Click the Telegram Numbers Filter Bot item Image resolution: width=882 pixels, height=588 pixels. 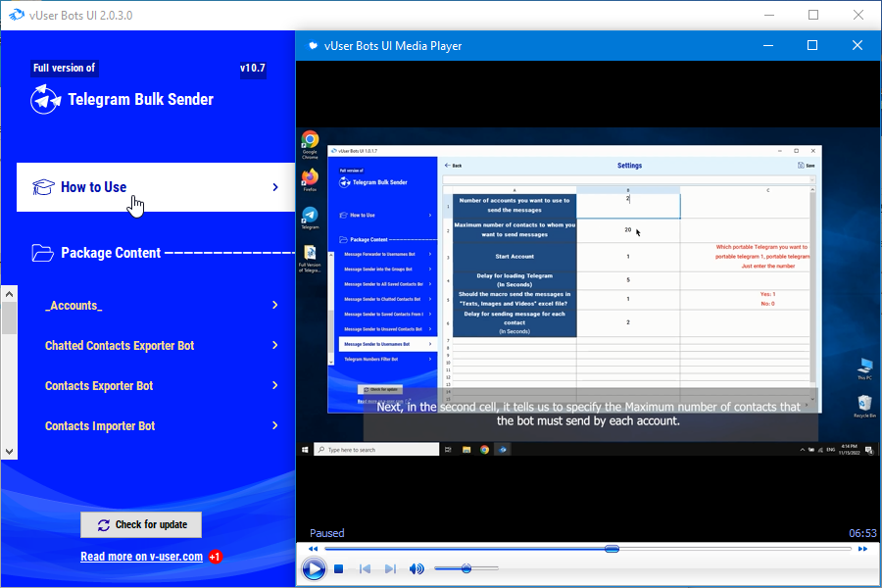(388, 359)
